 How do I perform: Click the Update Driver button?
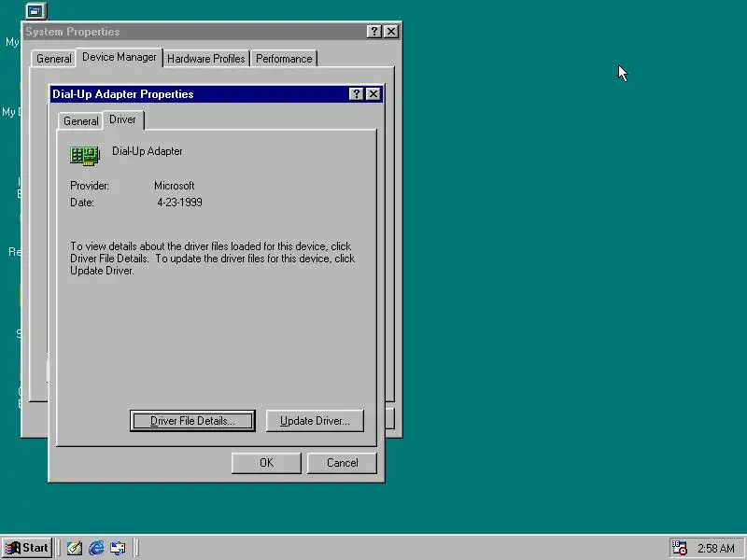point(315,421)
